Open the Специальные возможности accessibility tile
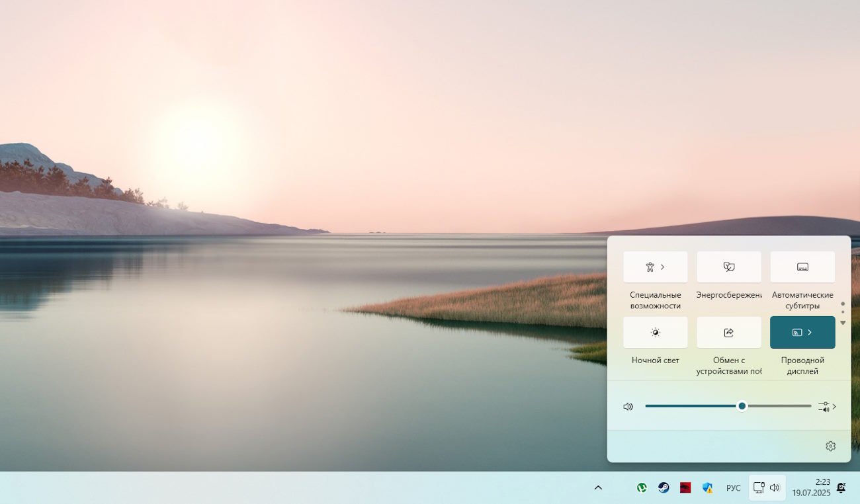 pyautogui.click(x=655, y=267)
